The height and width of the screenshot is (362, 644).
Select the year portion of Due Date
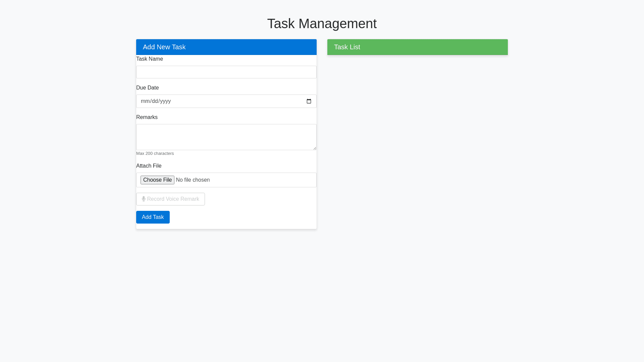(x=166, y=101)
